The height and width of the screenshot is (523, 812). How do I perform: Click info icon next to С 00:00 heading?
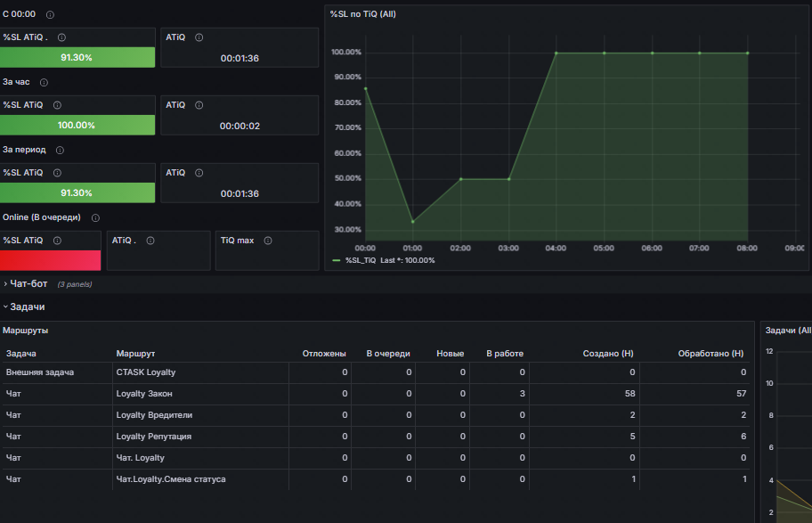[50, 15]
